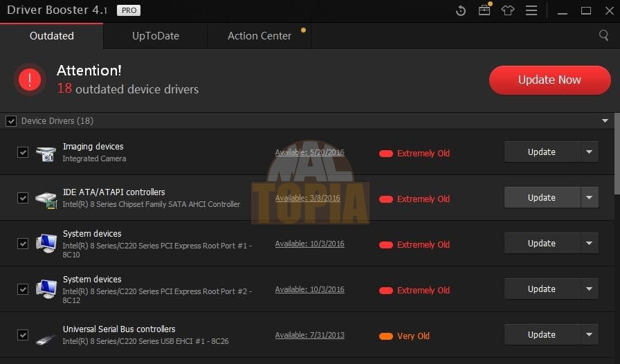Click the search magnifier icon
This screenshot has height=364, width=620.
603,35
